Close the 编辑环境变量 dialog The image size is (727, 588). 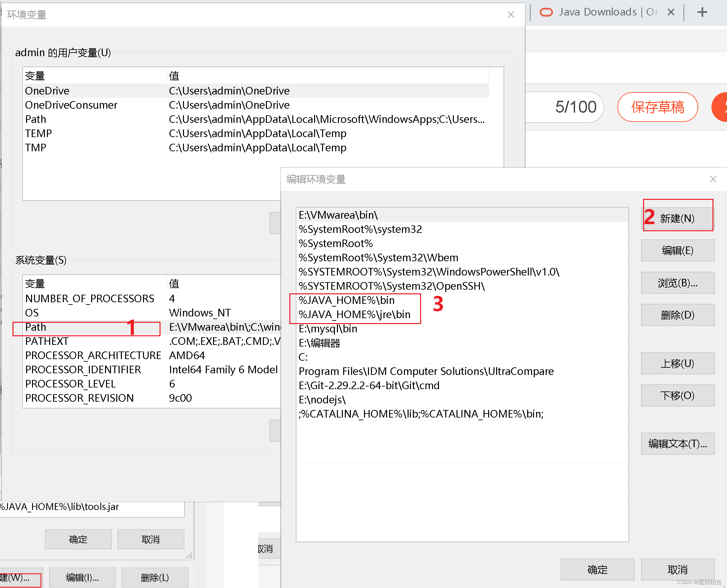(x=713, y=179)
